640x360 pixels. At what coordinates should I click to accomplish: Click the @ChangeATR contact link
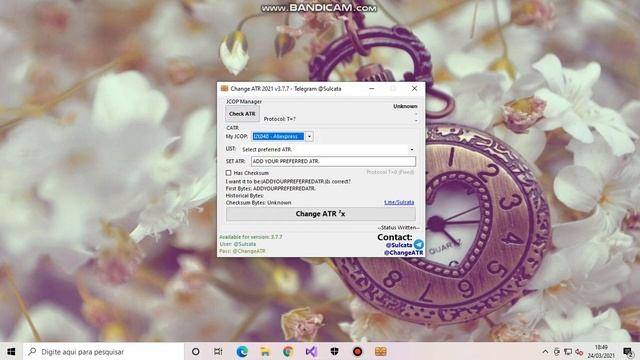(403, 253)
